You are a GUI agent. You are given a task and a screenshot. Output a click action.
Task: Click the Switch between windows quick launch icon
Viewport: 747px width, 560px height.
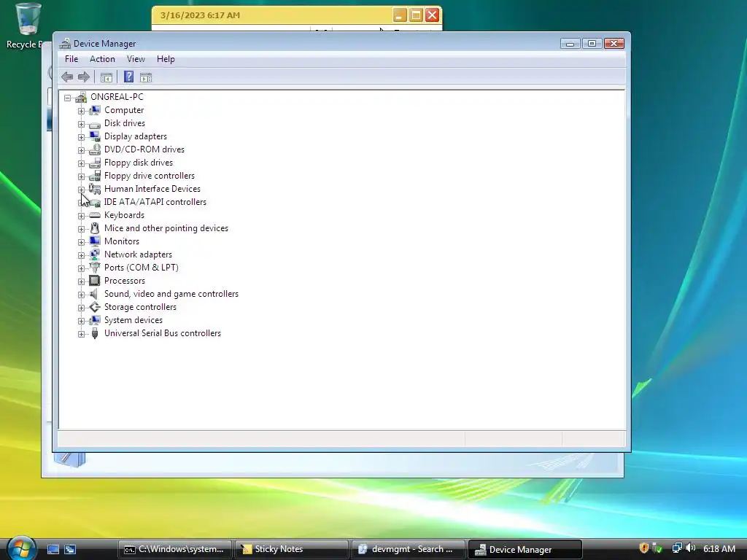[x=70, y=549]
